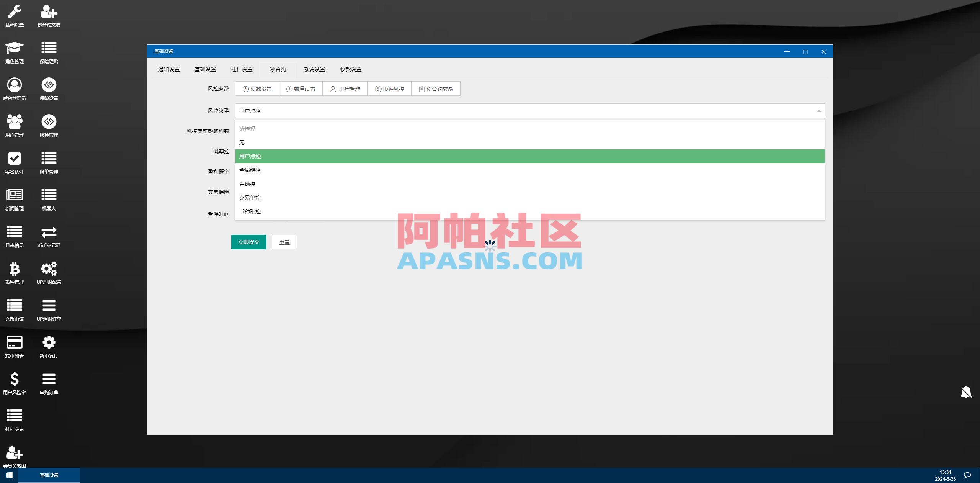This screenshot has width=980, height=483.
Task: Click the notification bell in bottom right corner
Action: pos(966,392)
